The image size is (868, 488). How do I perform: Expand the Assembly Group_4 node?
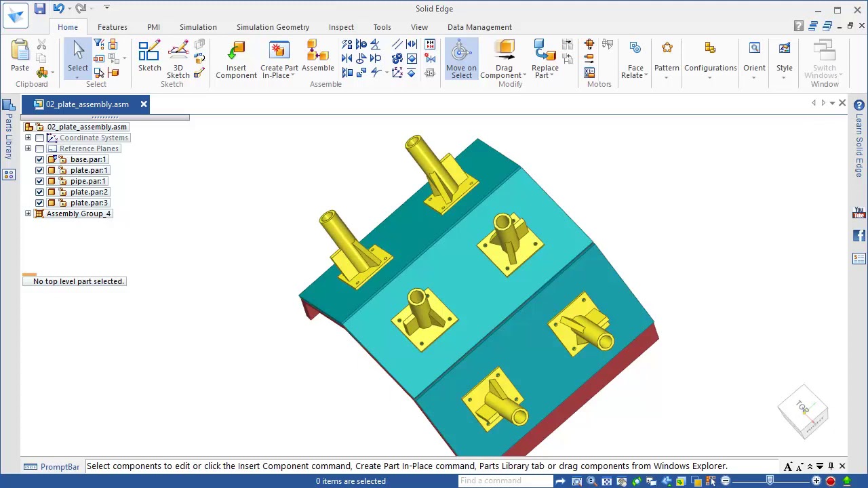[x=28, y=213]
